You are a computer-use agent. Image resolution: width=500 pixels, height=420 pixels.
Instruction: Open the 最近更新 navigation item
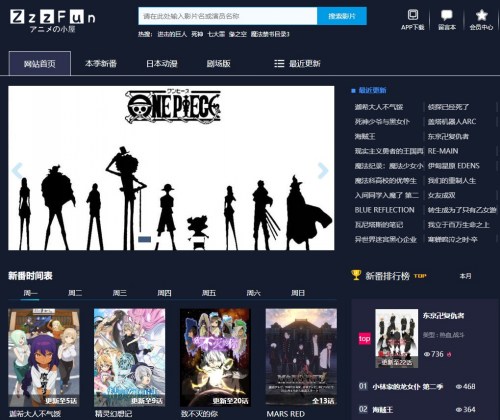click(304, 63)
